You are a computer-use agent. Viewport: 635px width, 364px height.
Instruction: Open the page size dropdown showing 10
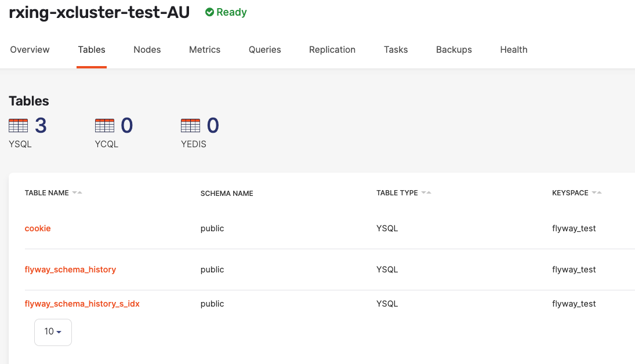pos(53,332)
